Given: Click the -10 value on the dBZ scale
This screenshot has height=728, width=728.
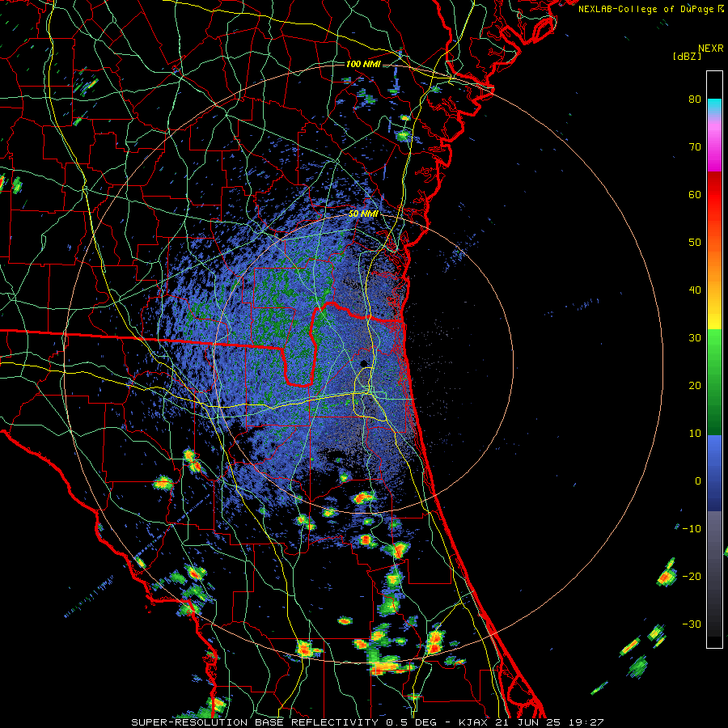Looking at the screenshot, I should [x=692, y=528].
